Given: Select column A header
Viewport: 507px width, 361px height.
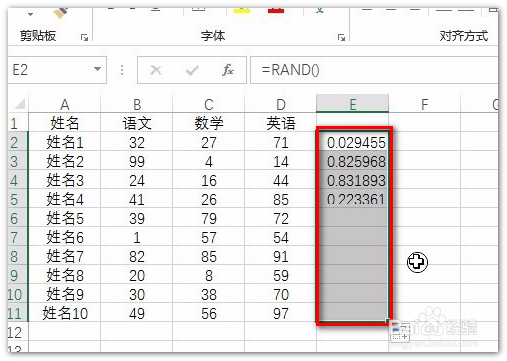Looking at the screenshot, I should pos(65,104).
